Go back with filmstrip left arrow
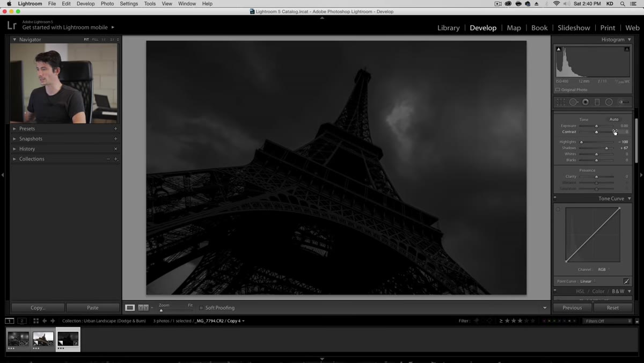 45,321
